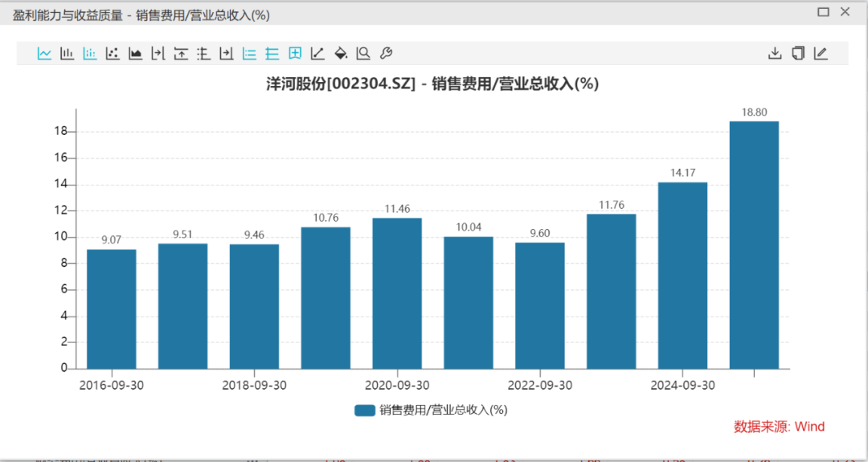Open chart edit pencil icon
868x462 pixels.
tap(821, 54)
